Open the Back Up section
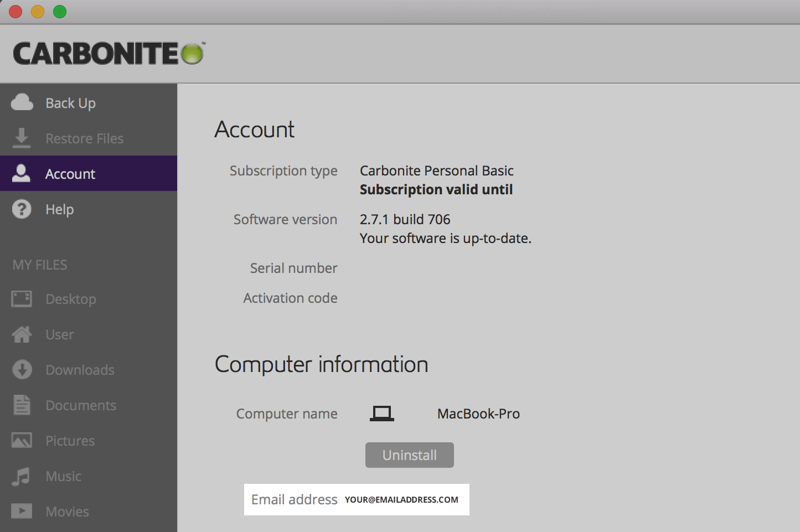Screen dimensions: 800x532 [x=70, y=103]
